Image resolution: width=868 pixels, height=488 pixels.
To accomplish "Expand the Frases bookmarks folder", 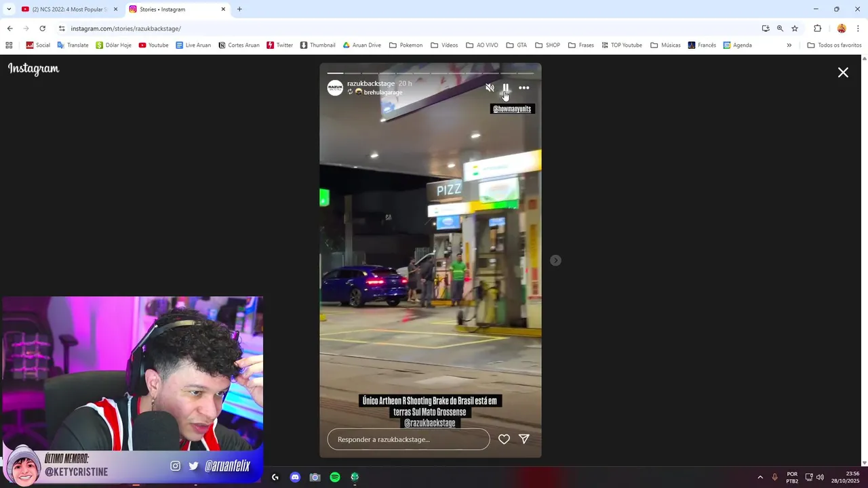I will pos(581,45).
